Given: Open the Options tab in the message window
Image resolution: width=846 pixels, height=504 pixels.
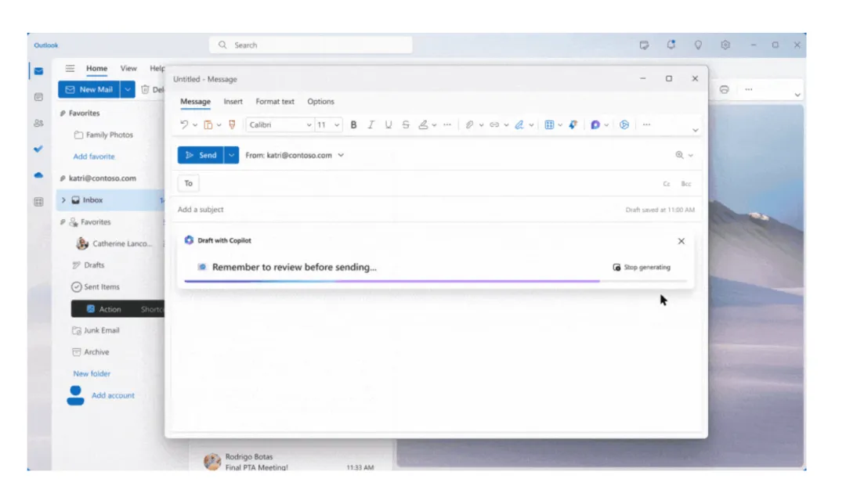Looking at the screenshot, I should (320, 102).
